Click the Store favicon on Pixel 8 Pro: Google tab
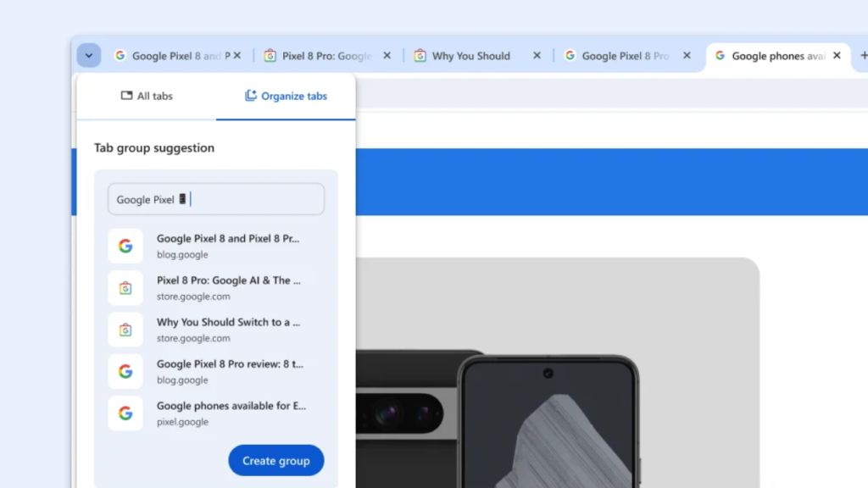Image resolution: width=868 pixels, height=488 pixels. (270, 55)
